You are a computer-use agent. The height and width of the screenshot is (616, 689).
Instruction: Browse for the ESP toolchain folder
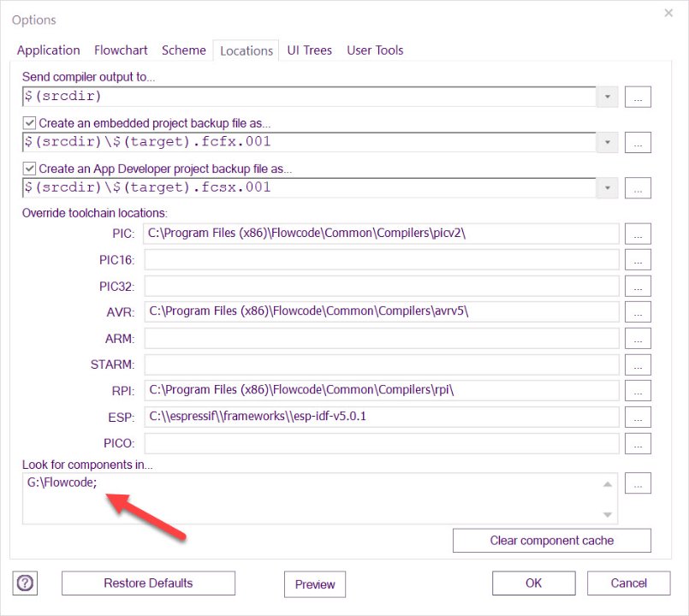tap(638, 418)
